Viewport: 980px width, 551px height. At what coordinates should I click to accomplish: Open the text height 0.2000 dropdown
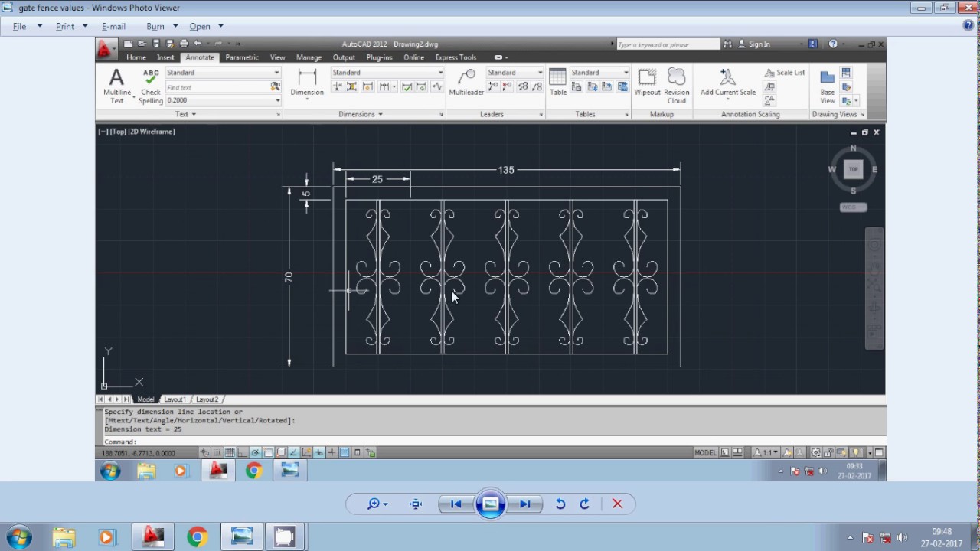click(222, 100)
